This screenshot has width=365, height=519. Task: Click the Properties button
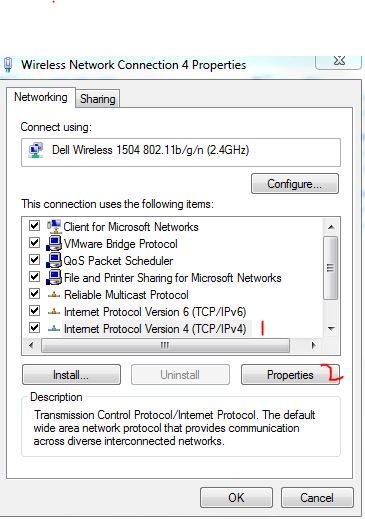290,375
